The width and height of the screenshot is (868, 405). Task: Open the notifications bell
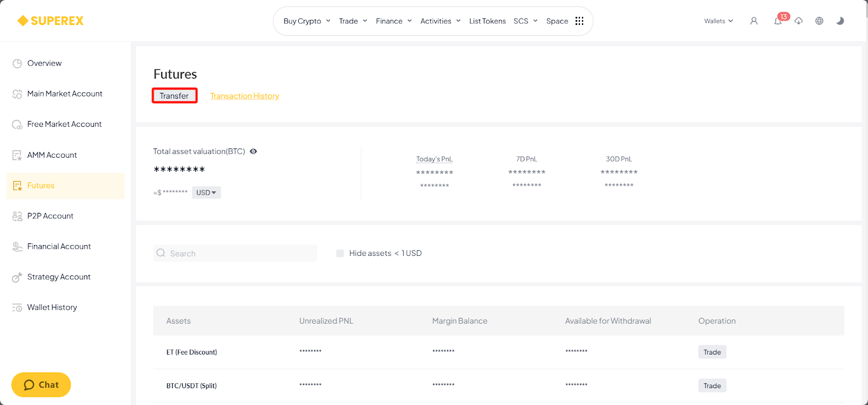point(778,21)
